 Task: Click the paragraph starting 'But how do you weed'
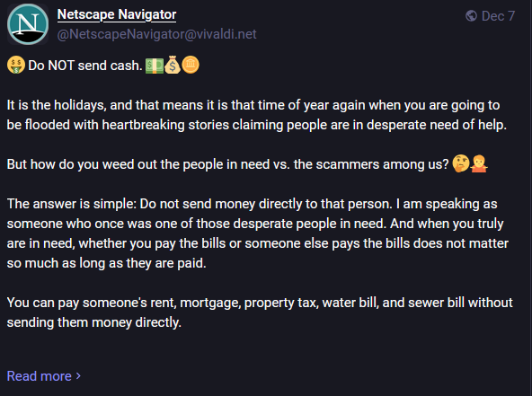pos(227,164)
